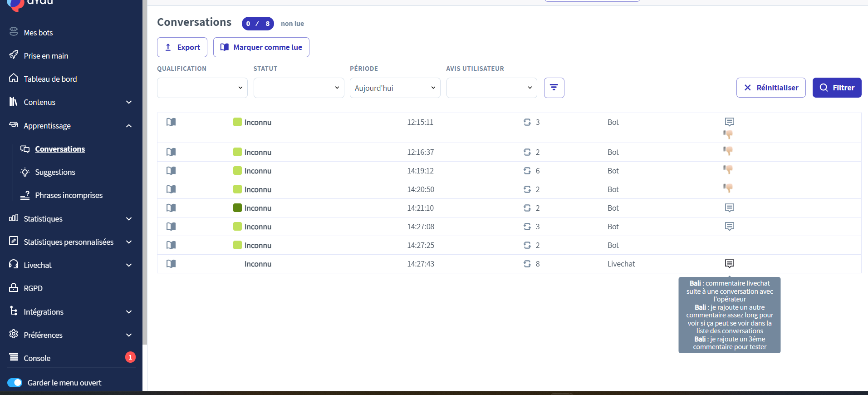Image resolution: width=868 pixels, height=395 pixels.
Task: Click the Console notification badge
Action: (x=130, y=357)
